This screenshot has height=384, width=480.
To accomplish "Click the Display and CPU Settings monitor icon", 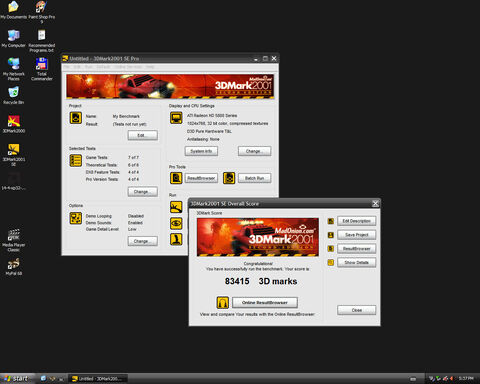I will tap(176, 118).
